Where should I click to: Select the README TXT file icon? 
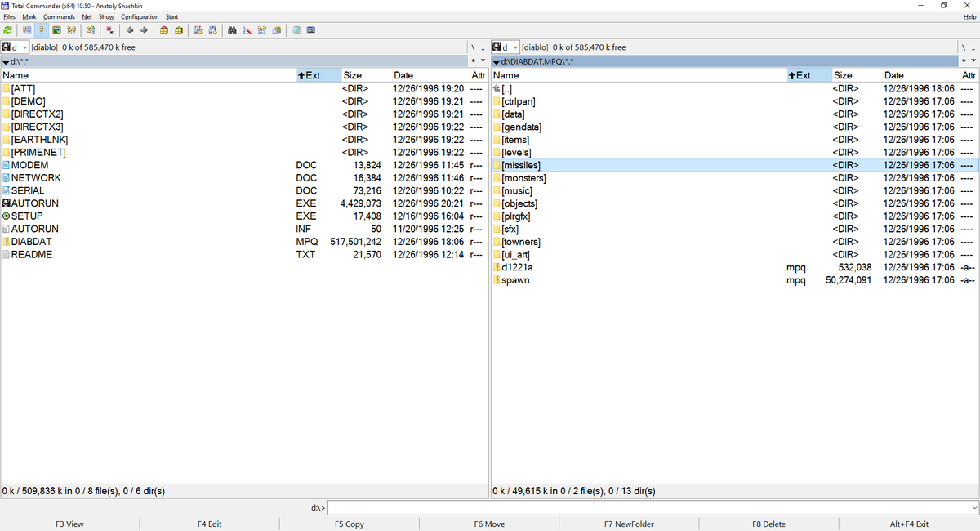coord(6,255)
